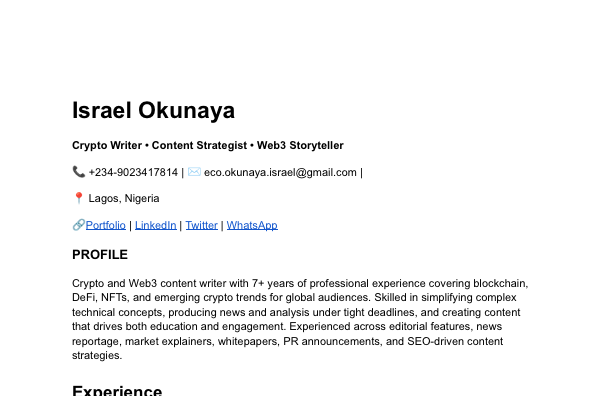The width and height of the screenshot is (612, 396).
Task: Click the email address eco.okunaya.israel@gmail.com
Action: pyautogui.click(x=280, y=172)
